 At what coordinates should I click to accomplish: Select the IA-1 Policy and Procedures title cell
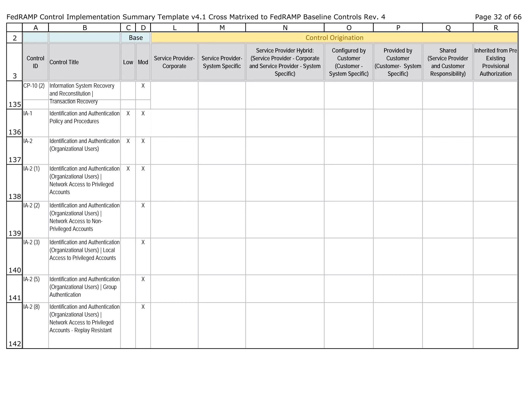[x=84, y=123]
